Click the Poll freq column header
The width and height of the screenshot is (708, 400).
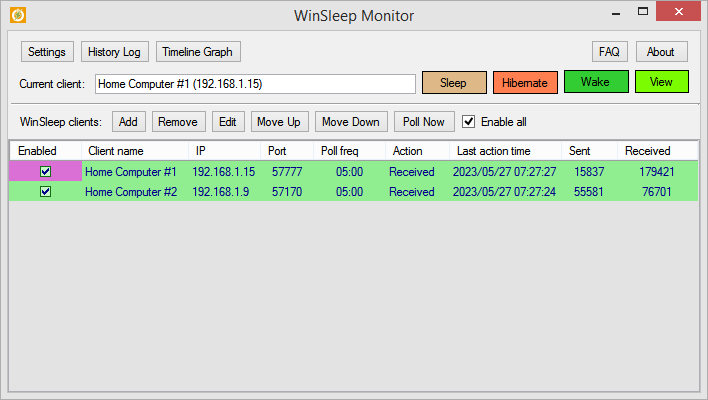[x=349, y=151]
